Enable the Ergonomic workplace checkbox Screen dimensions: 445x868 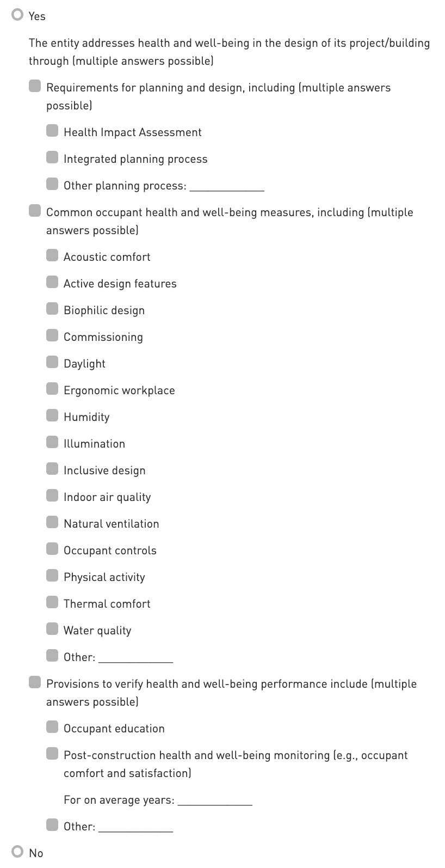(x=52, y=389)
